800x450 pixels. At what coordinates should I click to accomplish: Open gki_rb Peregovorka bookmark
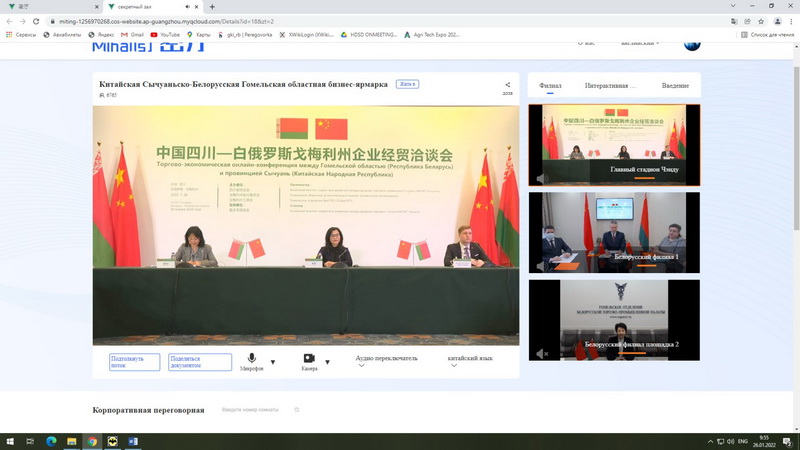point(244,35)
